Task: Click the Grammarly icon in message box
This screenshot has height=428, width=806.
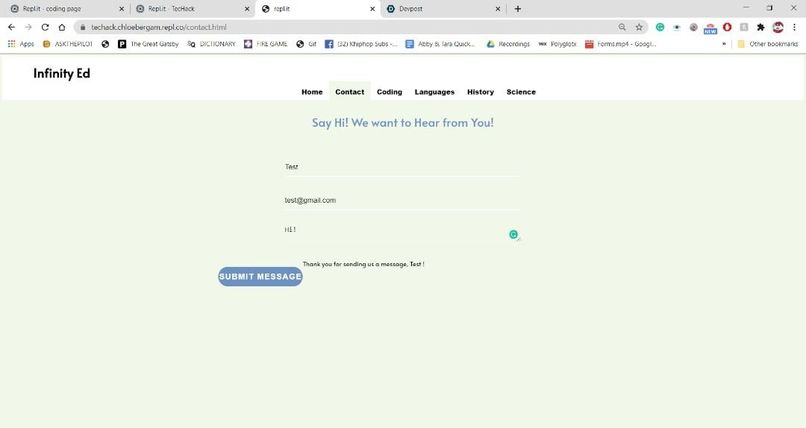Action: tap(513, 234)
